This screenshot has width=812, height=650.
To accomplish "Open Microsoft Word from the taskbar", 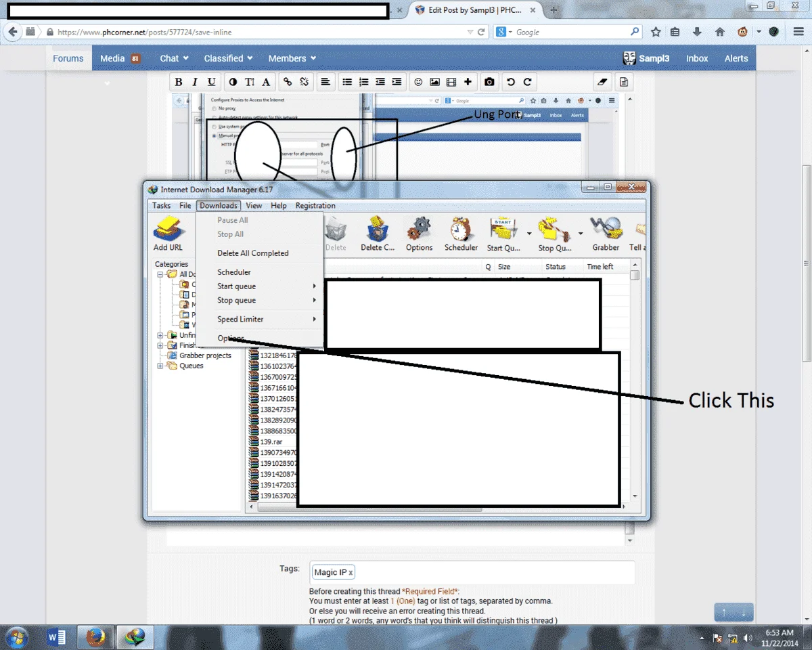I will [x=57, y=637].
